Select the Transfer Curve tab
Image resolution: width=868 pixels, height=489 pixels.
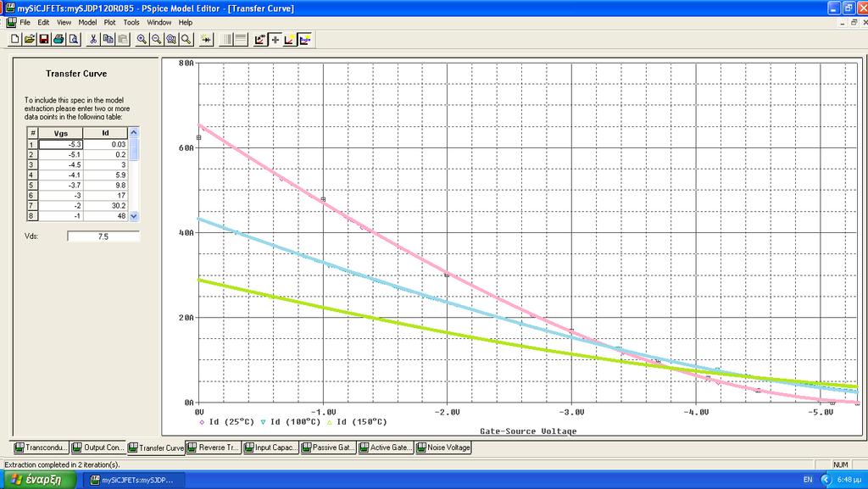click(x=156, y=447)
